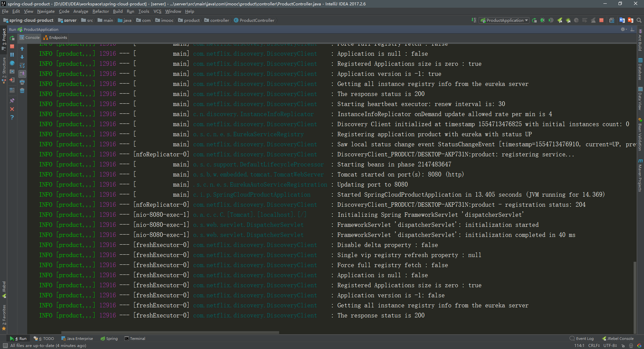The width and height of the screenshot is (644, 349).
Task: Open Project Structure from the toolbar
Action: (612, 20)
